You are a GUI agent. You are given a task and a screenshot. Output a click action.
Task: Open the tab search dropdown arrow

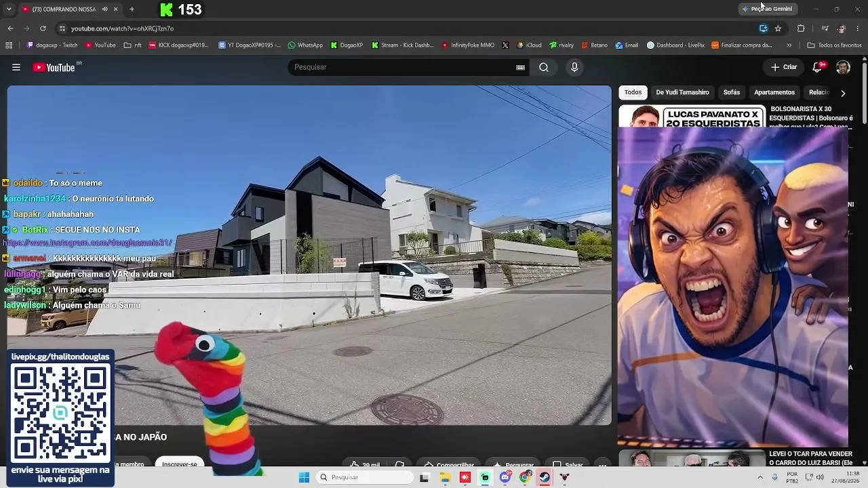click(x=9, y=9)
